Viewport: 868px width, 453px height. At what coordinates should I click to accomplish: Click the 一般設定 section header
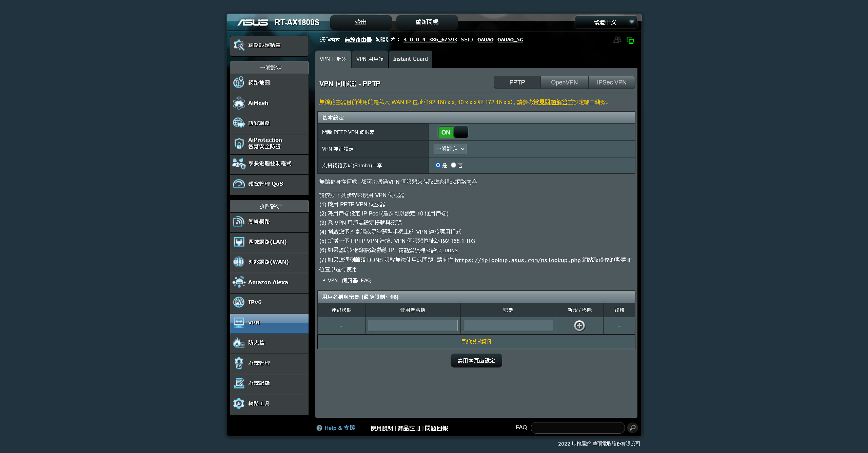pyautogui.click(x=269, y=68)
